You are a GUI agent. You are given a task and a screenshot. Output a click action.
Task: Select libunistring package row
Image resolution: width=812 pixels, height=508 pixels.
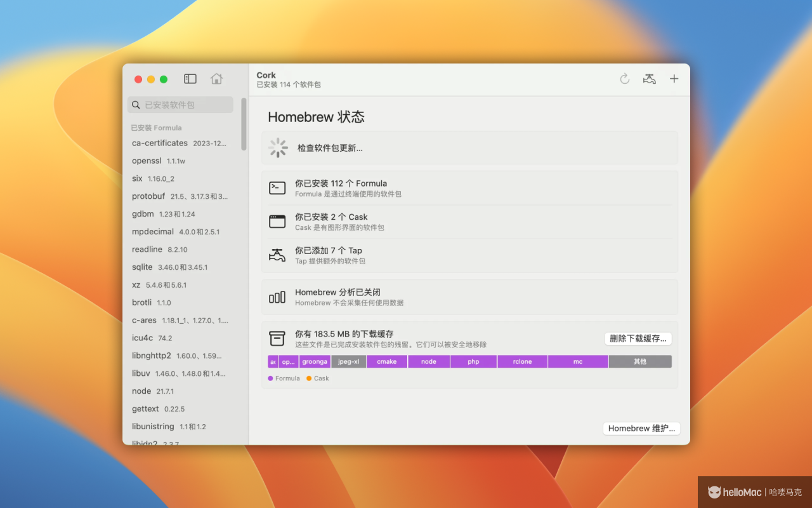pos(180,427)
